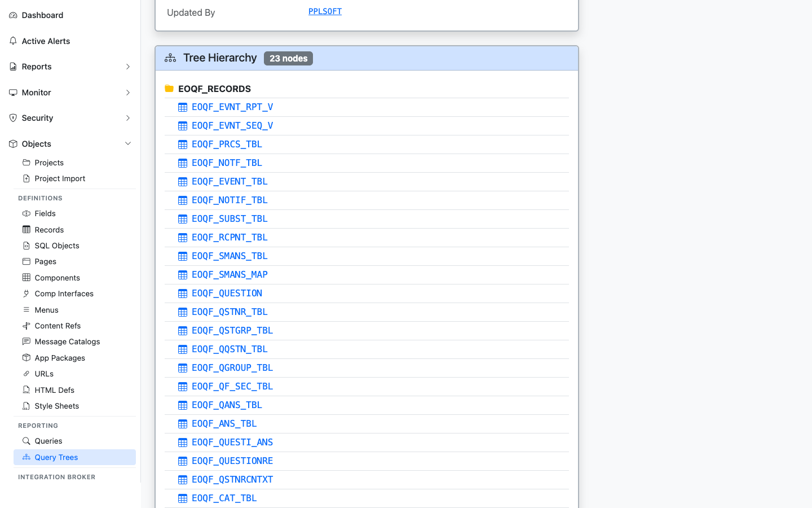Click the table icon beside EOQF_QUESTION
The width and height of the screenshot is (812, 508).
click(x=183, y=294)
